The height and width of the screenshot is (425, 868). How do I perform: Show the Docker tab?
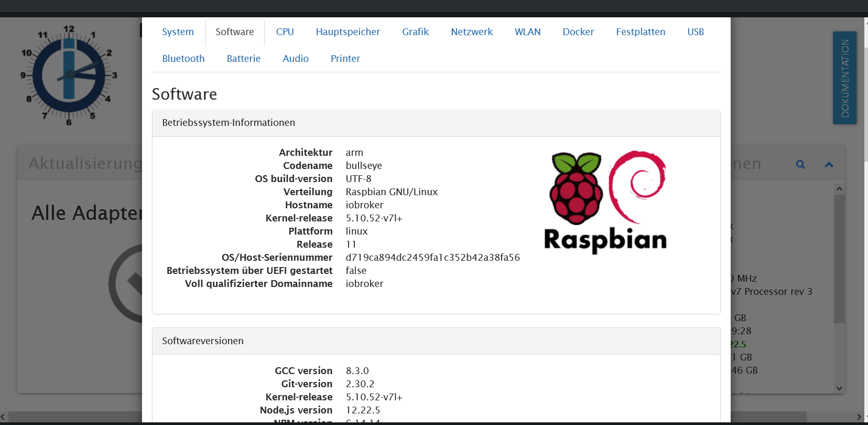point(578,32)
